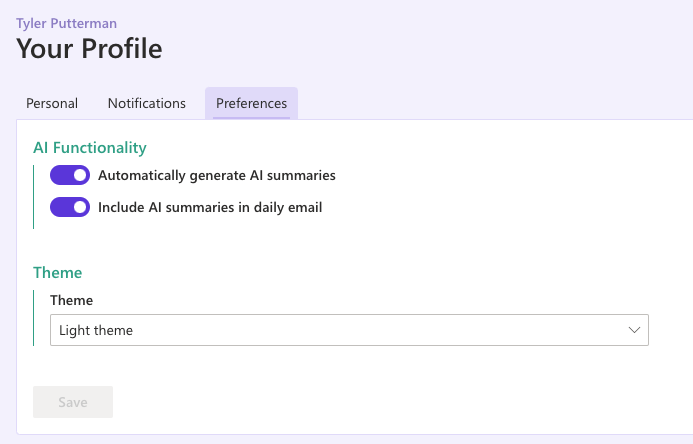The image size is (693, 444).
Task: Disable automatic AI summaries toggle
Action: coord(70,175)
